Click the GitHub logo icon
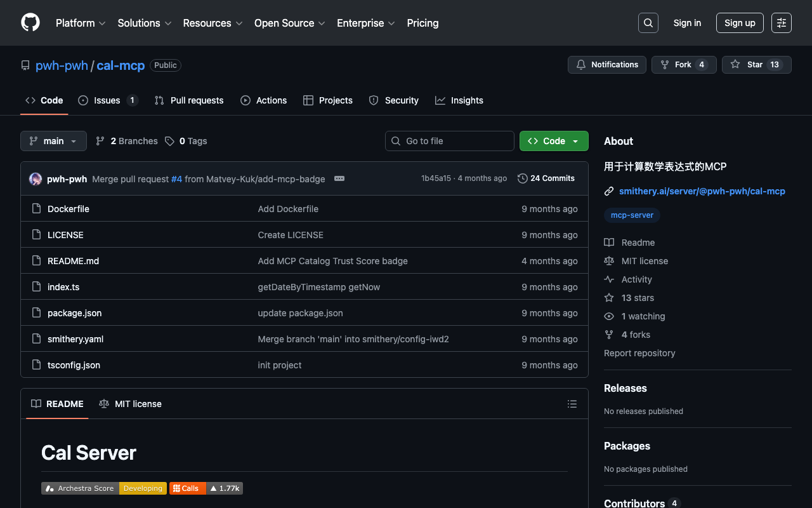812x508 pixels. tap(30, 23)
